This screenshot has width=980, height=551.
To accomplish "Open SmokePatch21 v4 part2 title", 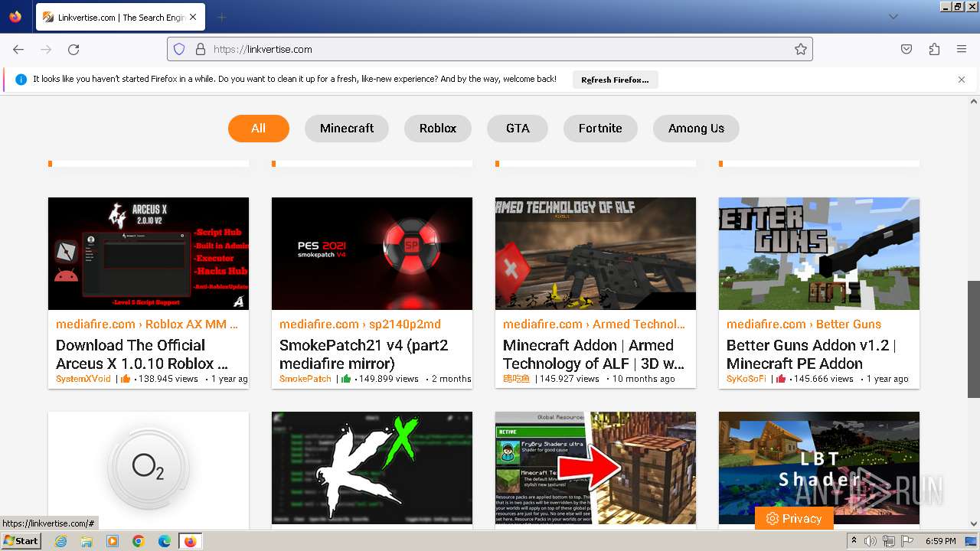I will point(364,354).
